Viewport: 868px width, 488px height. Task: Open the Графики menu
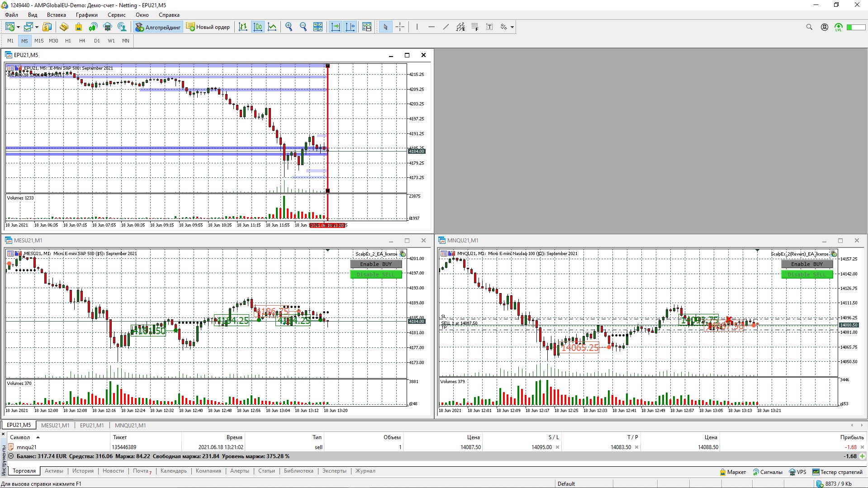pos(87,15)
